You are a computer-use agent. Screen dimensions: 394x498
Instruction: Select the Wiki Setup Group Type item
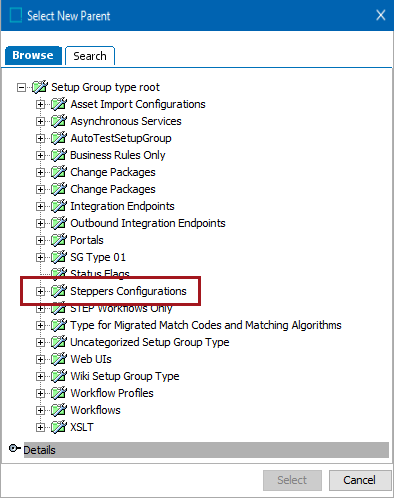125,376
